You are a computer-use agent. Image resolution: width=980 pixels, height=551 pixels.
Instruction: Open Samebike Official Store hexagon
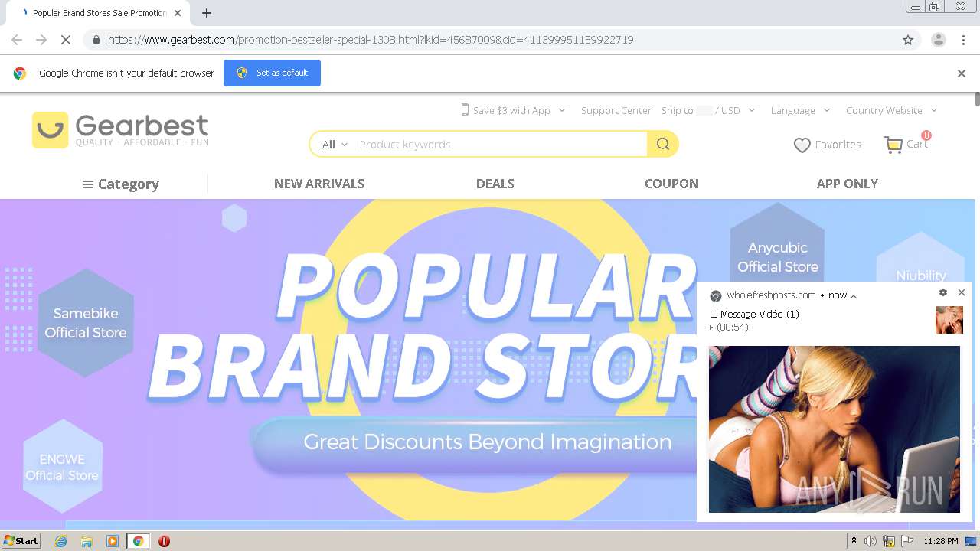pos(86,323)
